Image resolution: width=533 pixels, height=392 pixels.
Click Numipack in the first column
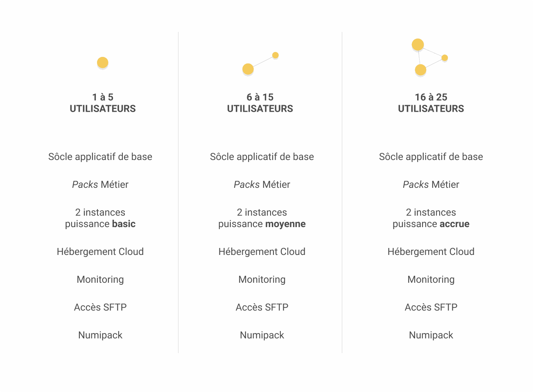100,335
